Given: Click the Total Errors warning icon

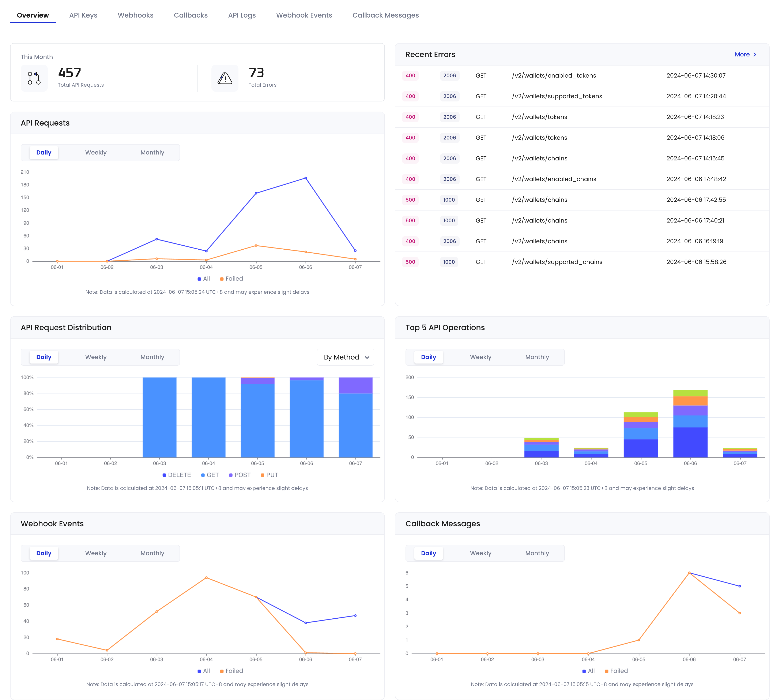Looking at the screenshot, I should pos(225,78).
